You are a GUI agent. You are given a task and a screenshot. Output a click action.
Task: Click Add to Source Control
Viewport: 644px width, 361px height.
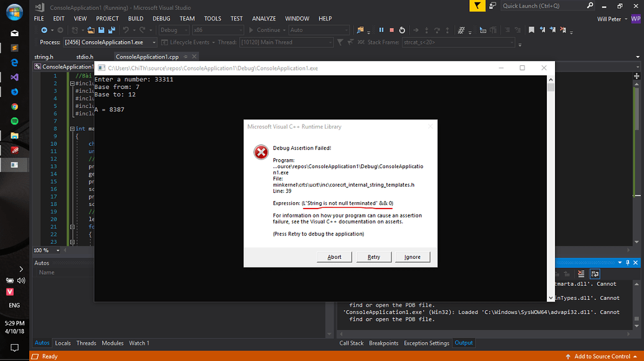[x=602, y=356]
